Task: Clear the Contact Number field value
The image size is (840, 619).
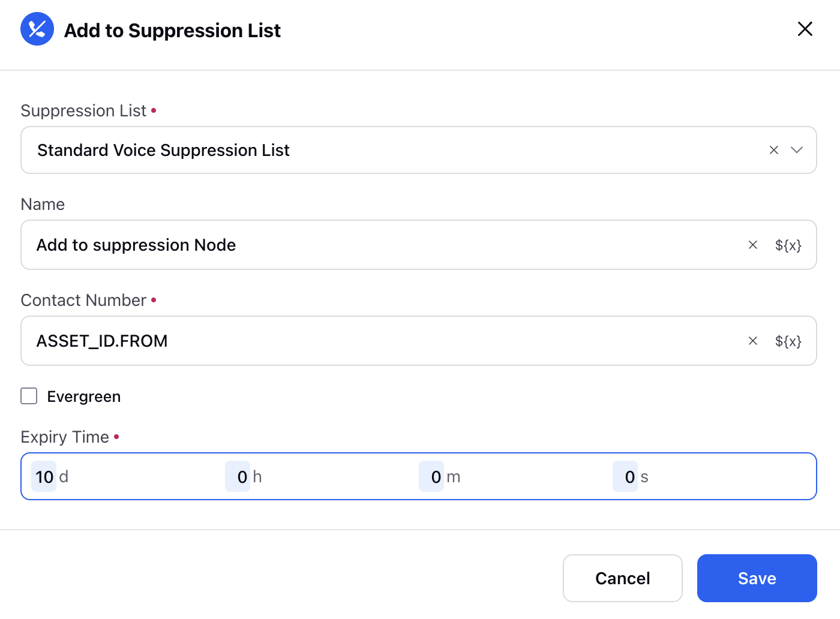Action: click(x=753, y=341)
